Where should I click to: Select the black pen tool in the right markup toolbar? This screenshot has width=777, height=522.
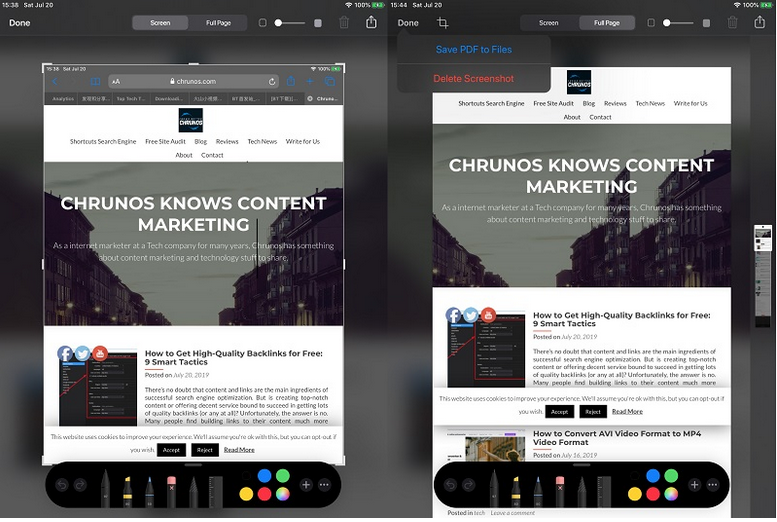click(x=494, y=488)
